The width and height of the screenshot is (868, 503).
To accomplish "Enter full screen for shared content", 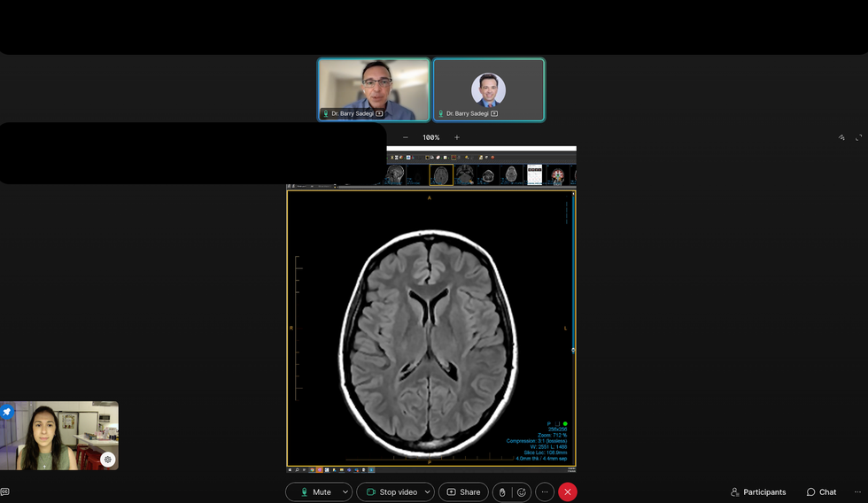I will point(858,138).
